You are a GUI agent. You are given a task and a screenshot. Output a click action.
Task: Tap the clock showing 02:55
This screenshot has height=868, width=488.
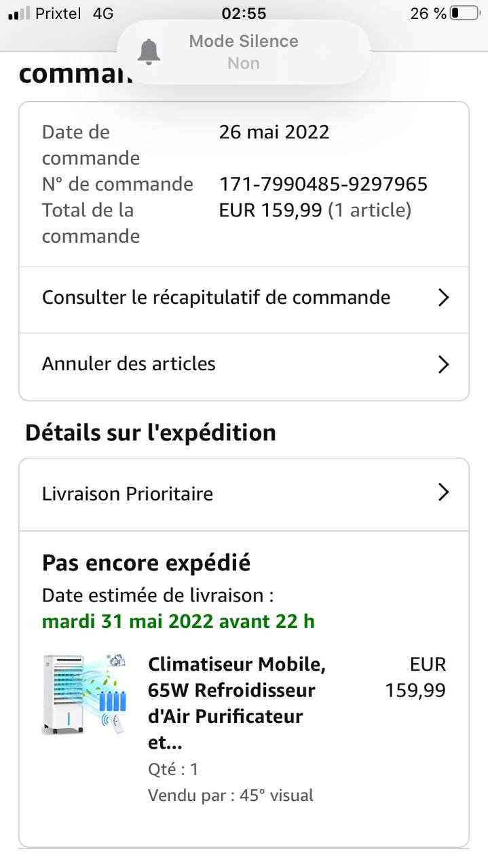tap(244, 14)
